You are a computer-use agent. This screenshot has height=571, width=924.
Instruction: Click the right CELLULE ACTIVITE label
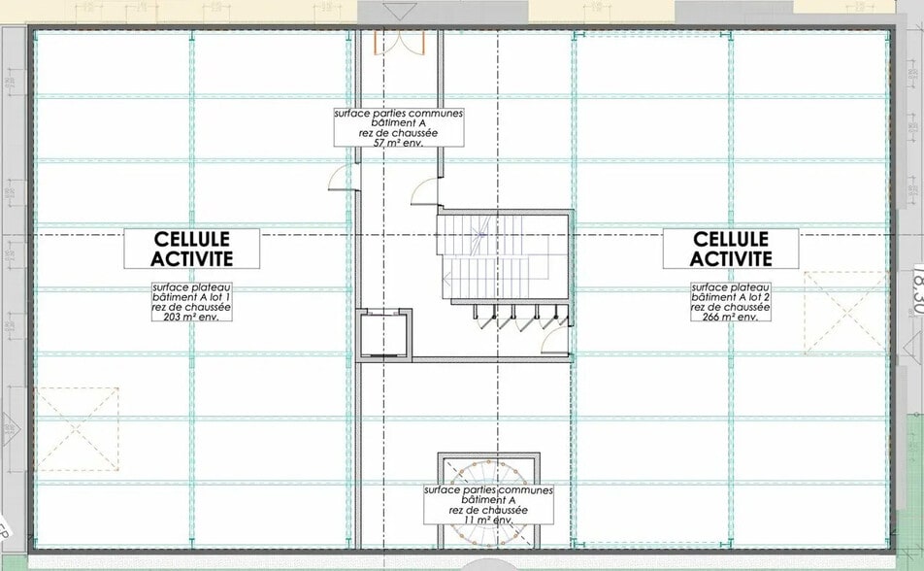tap(731, 249)
